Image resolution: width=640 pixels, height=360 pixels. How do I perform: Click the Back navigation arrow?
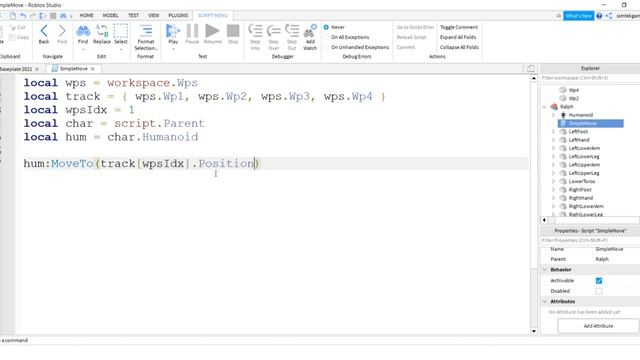44,31
